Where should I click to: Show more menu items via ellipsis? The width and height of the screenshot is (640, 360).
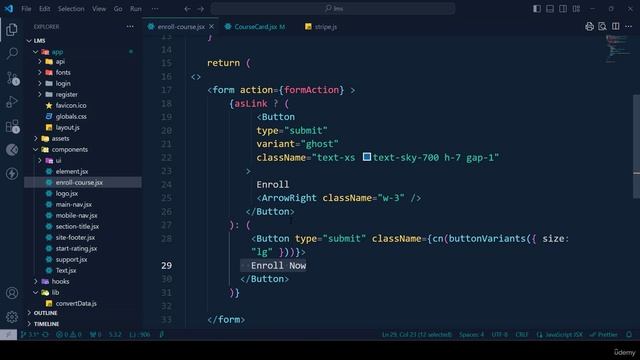(155, 9)
